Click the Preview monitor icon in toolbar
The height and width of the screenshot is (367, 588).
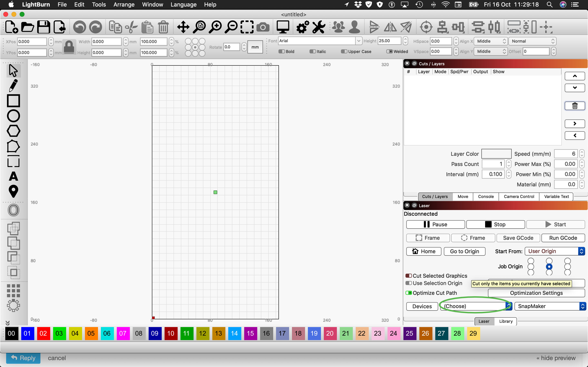(283, 27)
